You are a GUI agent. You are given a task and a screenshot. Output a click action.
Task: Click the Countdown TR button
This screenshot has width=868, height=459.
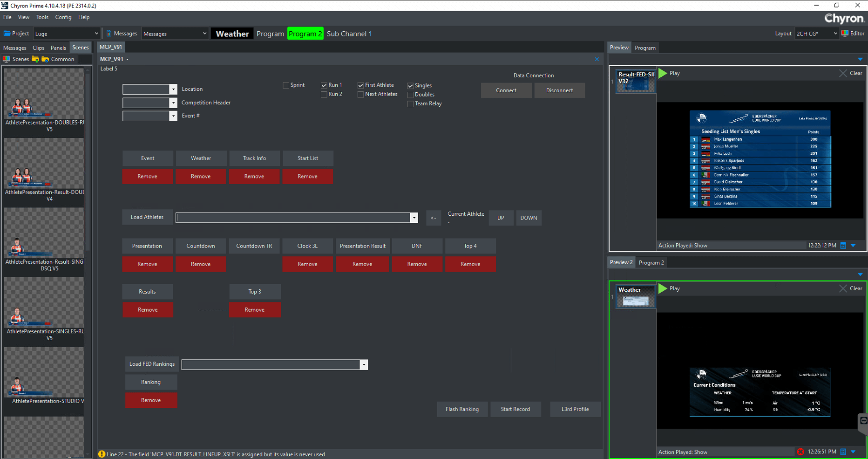pos(254,246)
